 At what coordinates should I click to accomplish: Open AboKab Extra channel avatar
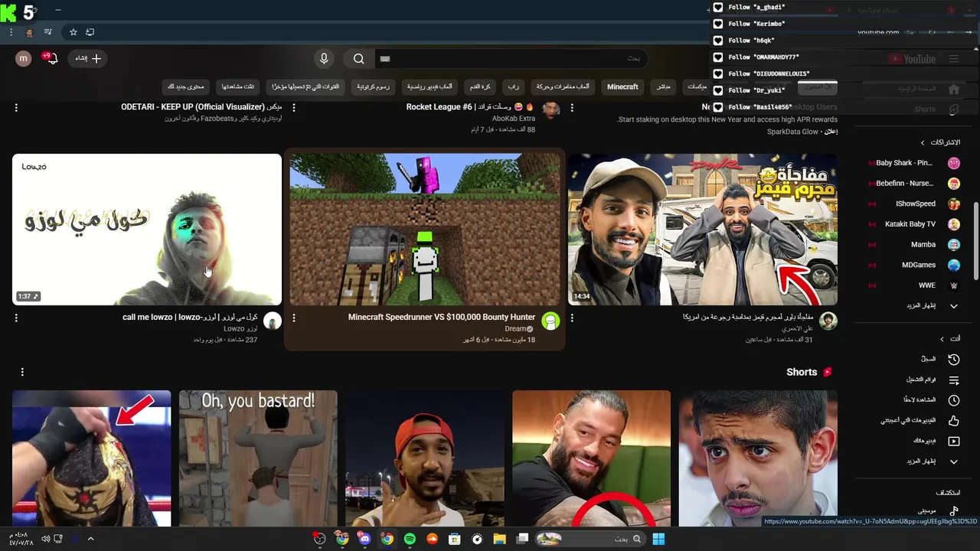tap(550, 112)
